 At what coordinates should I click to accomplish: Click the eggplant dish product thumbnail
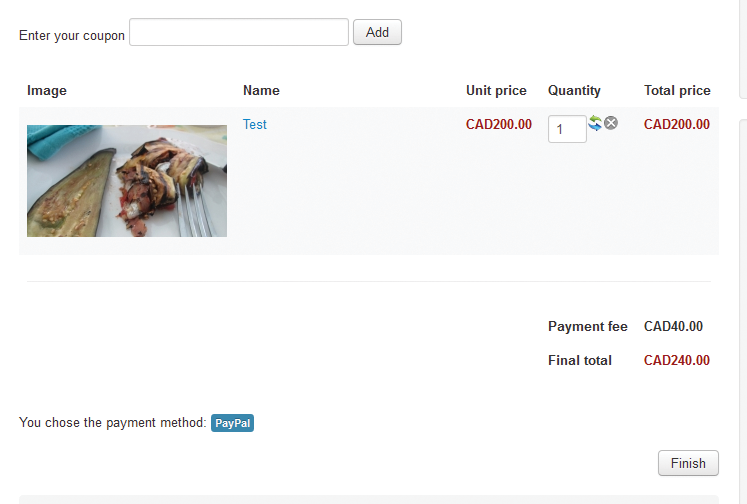coord(127,181)
